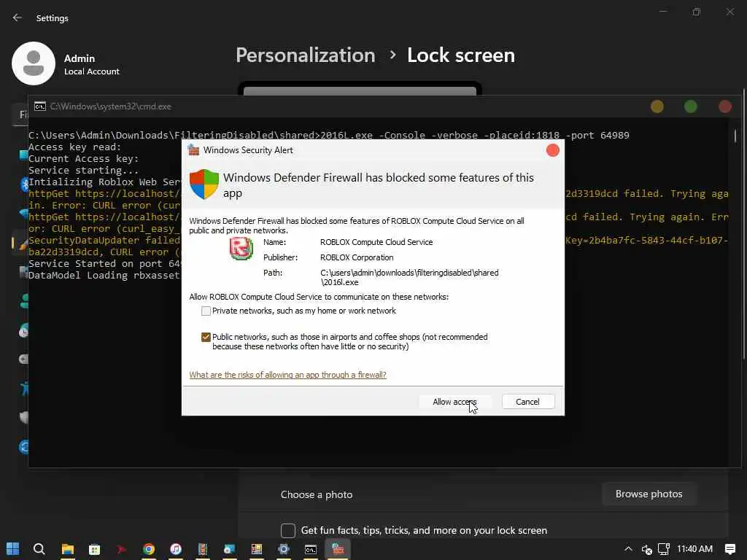Click the network tray icon
The height and width of the screenshot is (560, 747).
click(664, 549)
